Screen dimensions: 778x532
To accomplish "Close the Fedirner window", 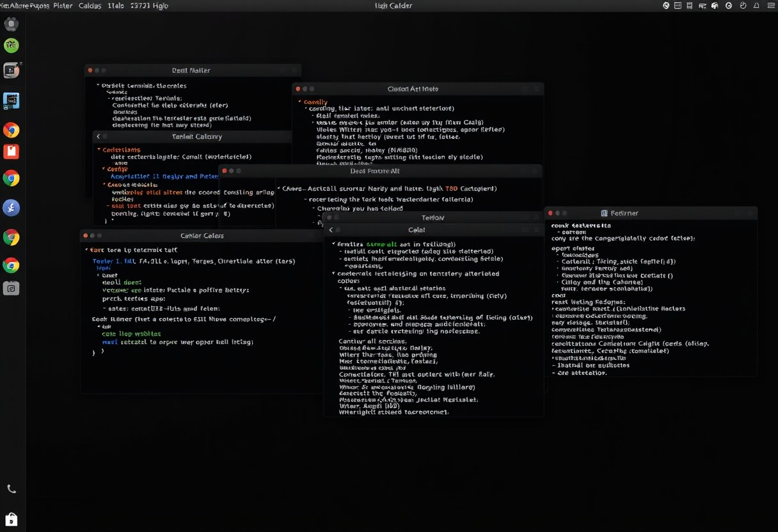I will tap(550, 213).
